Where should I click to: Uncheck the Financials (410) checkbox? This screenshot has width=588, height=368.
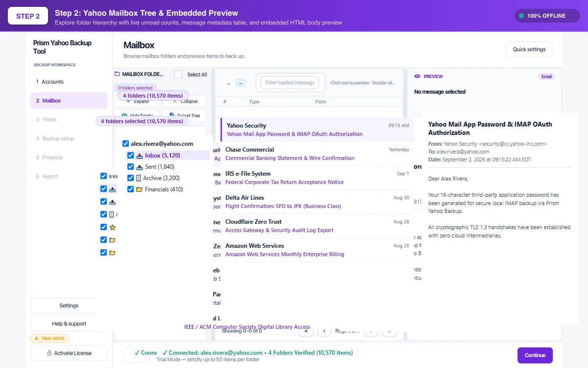pyautogui.click(x=130, y=189)
